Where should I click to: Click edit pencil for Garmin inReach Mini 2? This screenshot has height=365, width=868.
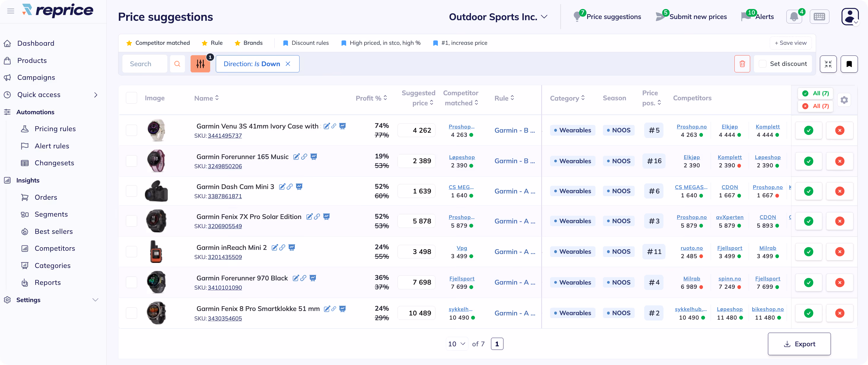(x=274, y=247)
